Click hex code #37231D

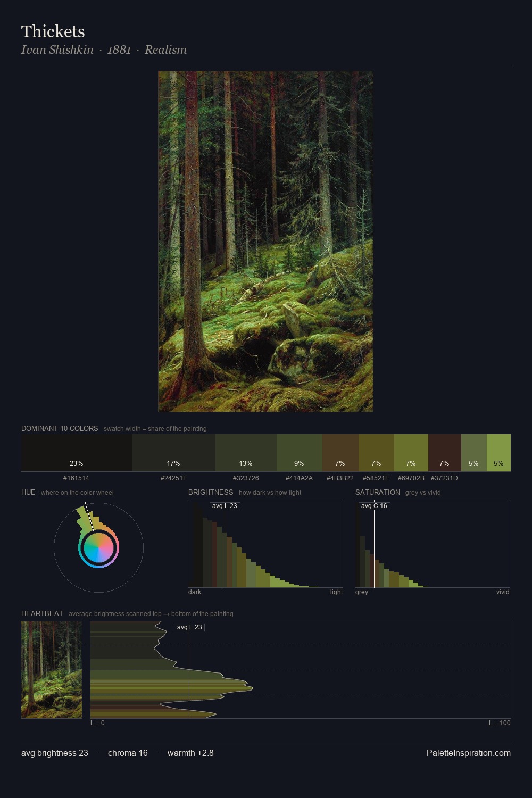pyautogui.click(x=444, y=478)
